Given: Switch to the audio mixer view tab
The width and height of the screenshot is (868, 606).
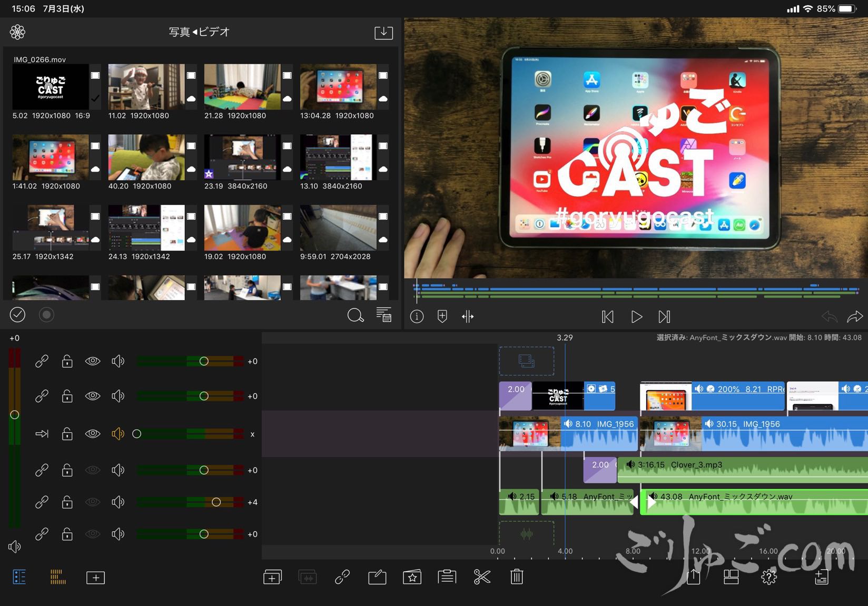Looking at the screenshot, I should click(x=58, y=577).
